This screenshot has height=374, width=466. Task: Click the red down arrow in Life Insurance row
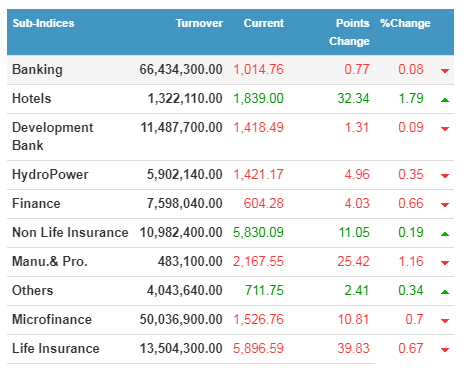point(445,350)
